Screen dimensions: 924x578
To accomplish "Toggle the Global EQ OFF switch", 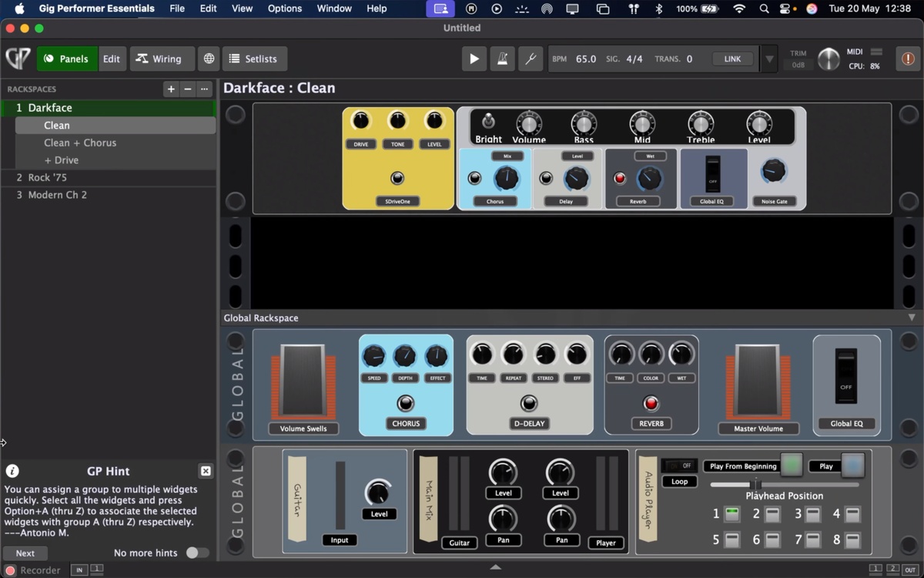I will click(846, 376).
